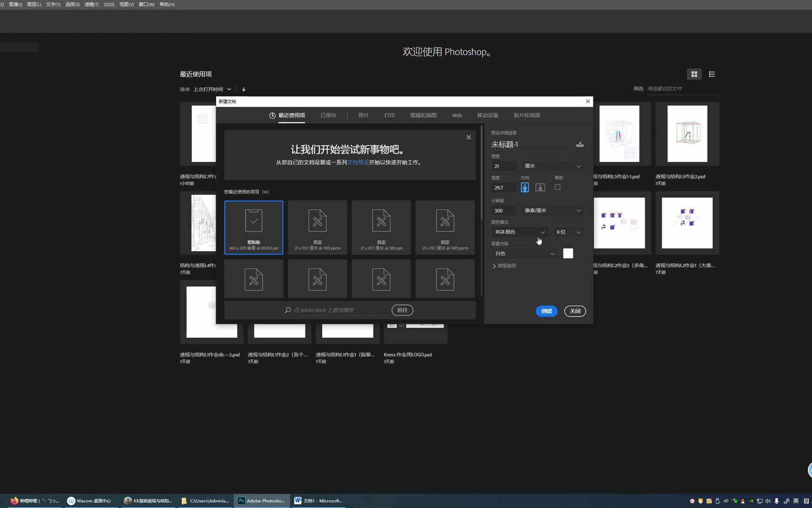
Task: Click the resolution field showing 300
Action: click(x=504, y=211)
